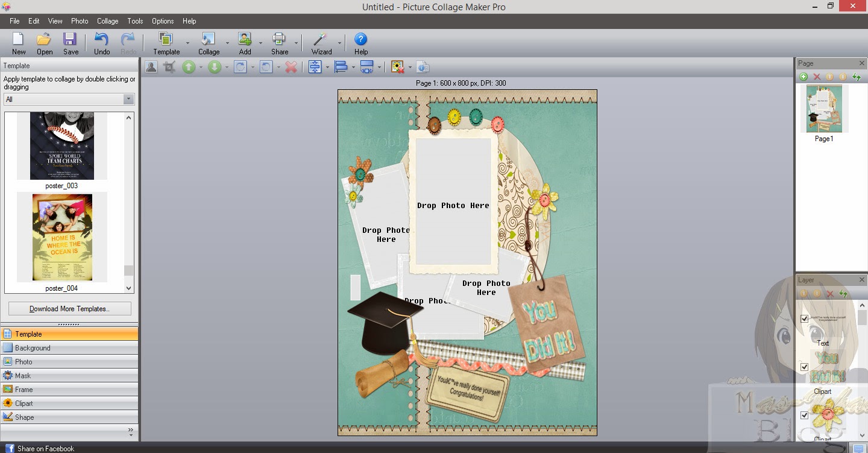868x453 pixels.
Task: Click green up arrow bring forward icon
Action: (189, 67)
